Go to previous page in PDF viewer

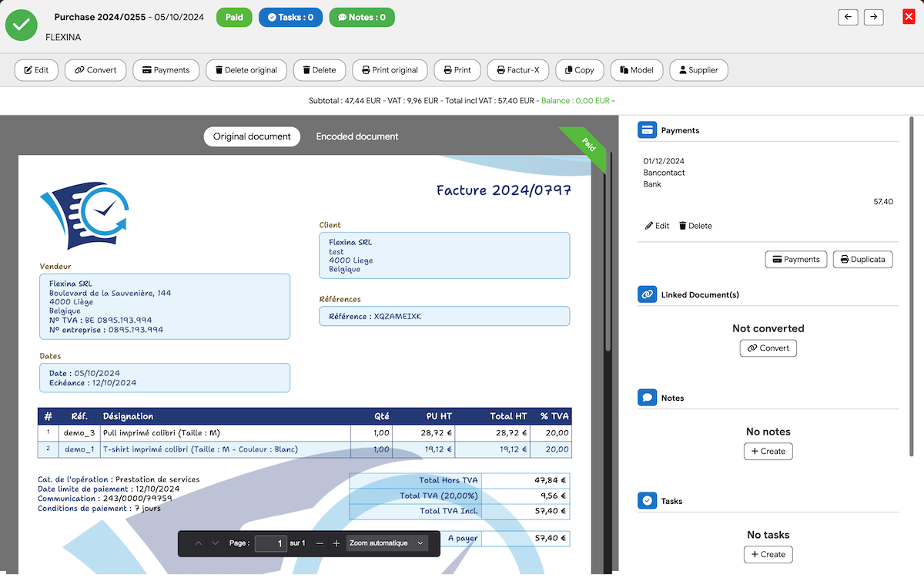(199, 543)
